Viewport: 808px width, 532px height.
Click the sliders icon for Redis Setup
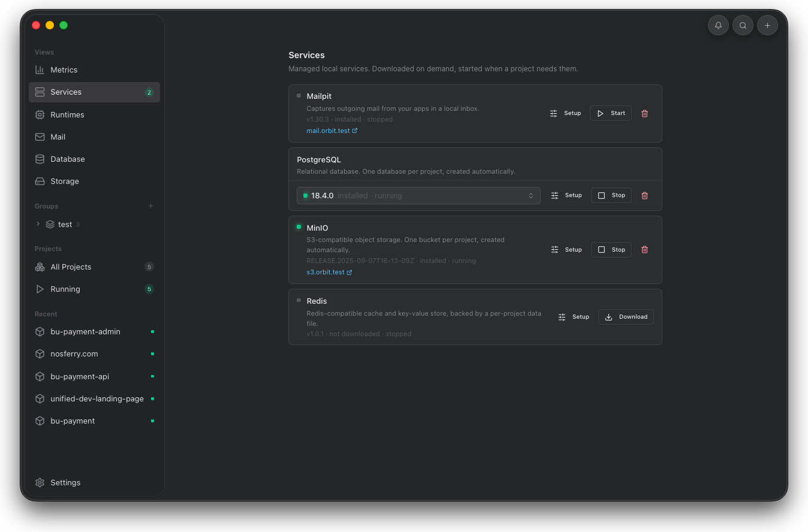(562, 317)
